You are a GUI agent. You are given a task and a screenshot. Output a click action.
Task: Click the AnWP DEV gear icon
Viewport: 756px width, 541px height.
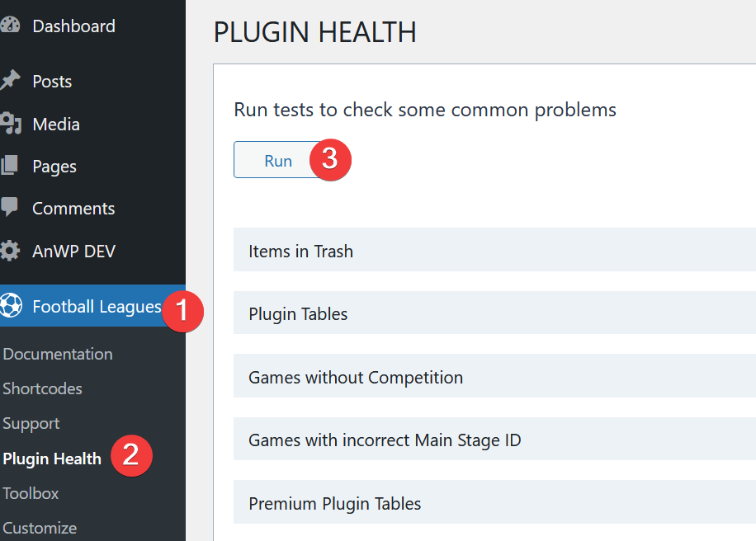tap(10, 251)
